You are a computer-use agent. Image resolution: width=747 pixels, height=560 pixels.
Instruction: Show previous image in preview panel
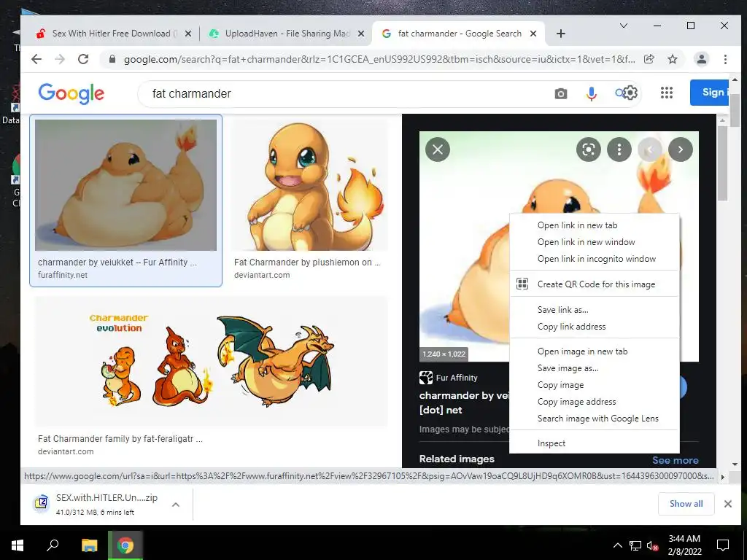(650, 149)
